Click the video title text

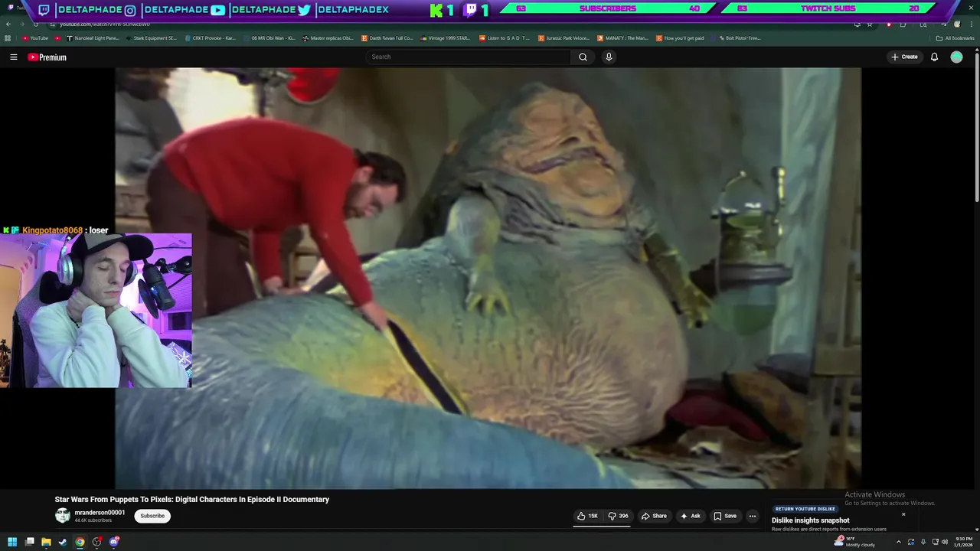192,500
